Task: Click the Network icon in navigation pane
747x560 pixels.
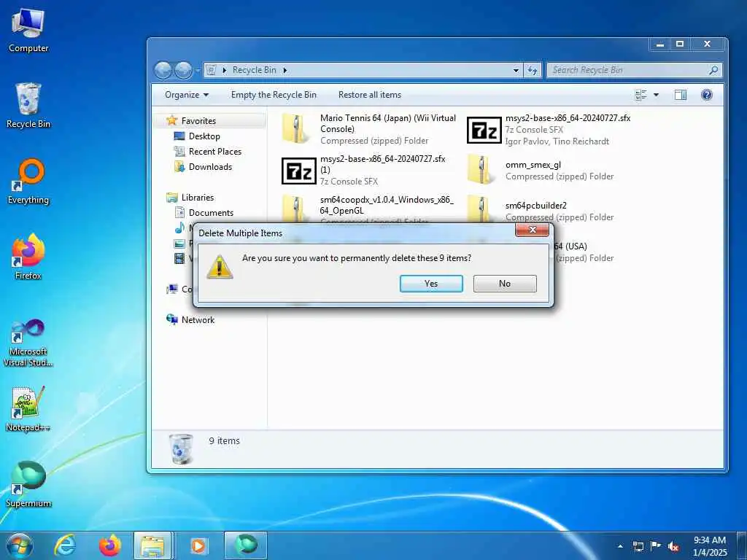Action: 171,319
